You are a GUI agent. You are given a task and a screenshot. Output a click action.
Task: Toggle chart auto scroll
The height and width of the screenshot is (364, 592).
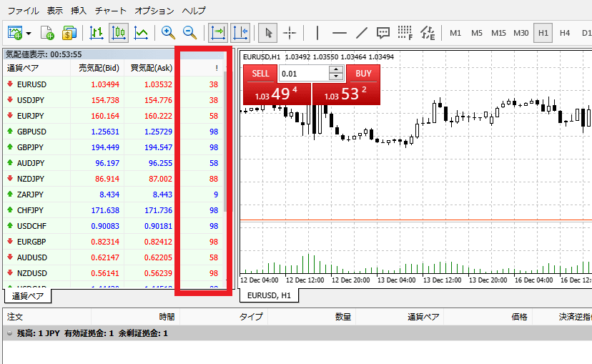(x=217, y=32)
